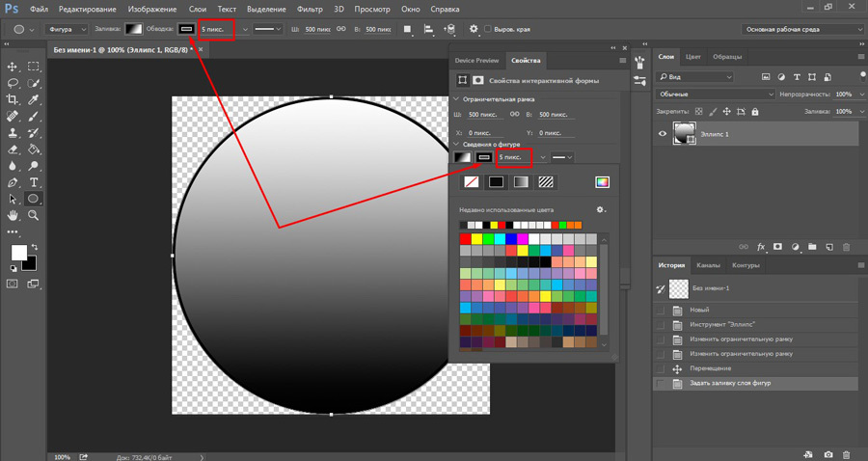Switch to the Каналы tab
868x461 pixels.
(x=709, y=265)
